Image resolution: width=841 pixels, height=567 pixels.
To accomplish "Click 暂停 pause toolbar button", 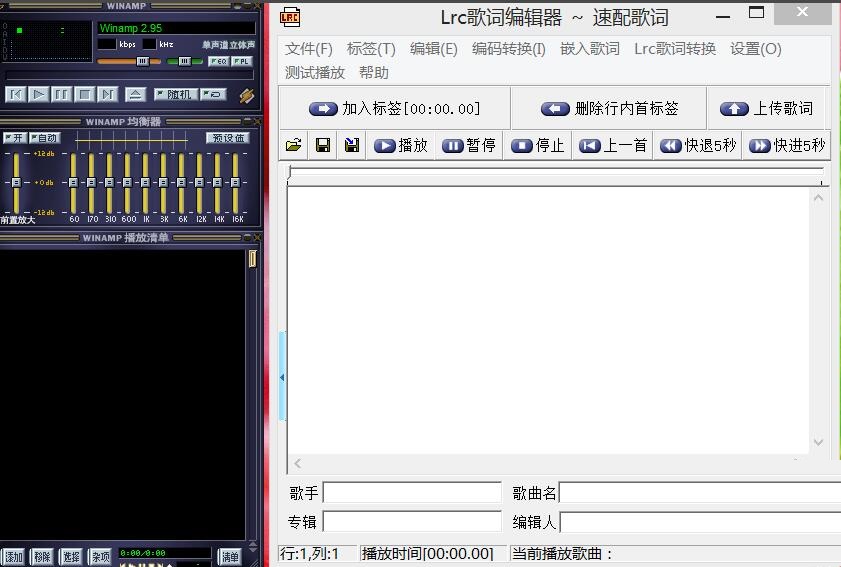I will (x=469, y=145).
